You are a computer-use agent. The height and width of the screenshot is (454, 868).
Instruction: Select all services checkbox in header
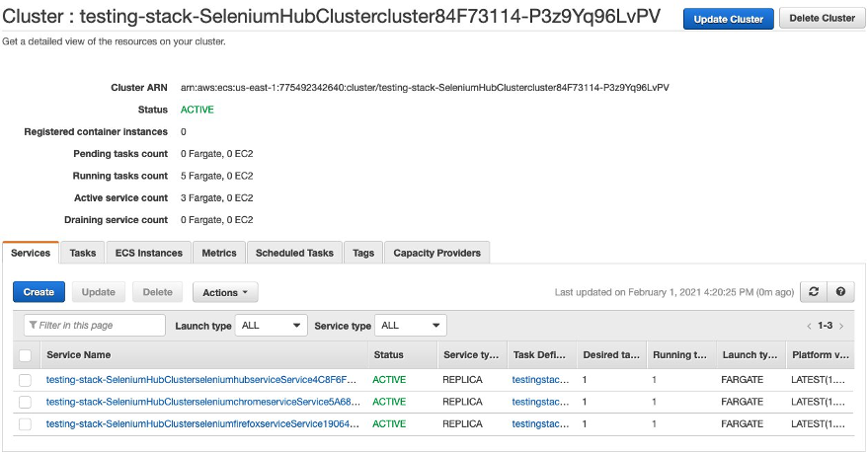point(26,355)
